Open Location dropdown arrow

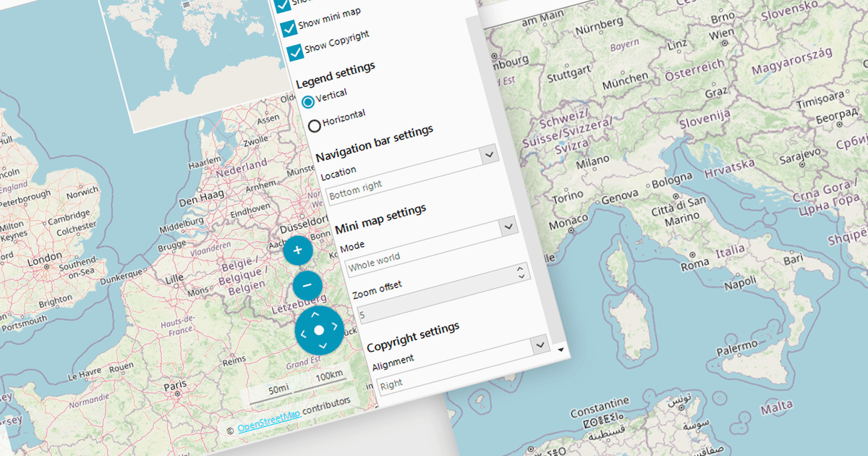coord(489,155)
